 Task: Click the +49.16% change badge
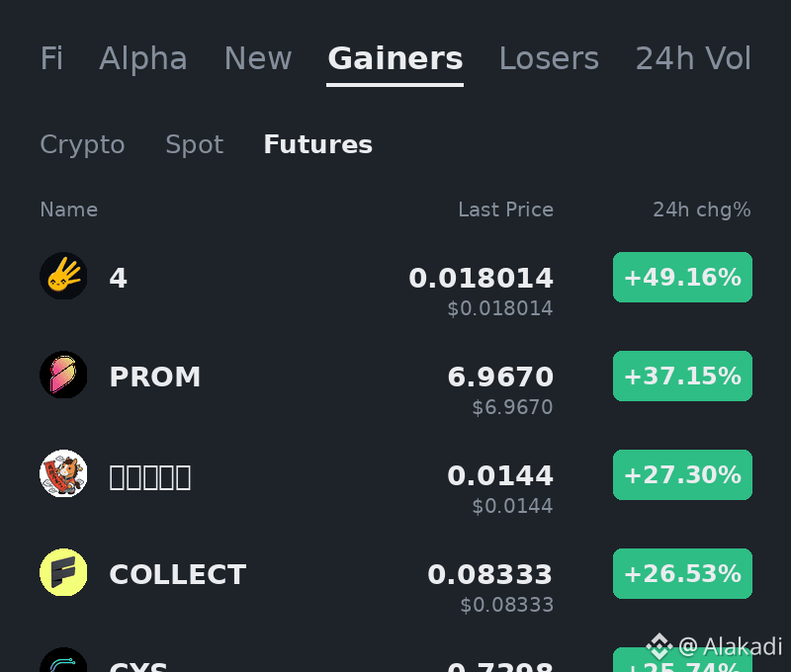(x=682, y=278)
